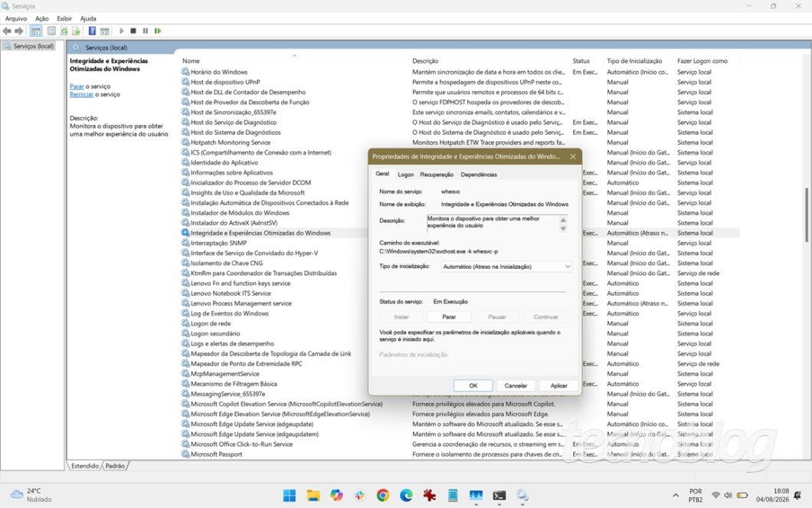812x508 pixels.
Task: Open Microsoft Edge from the taskbar
Action: 406,496
